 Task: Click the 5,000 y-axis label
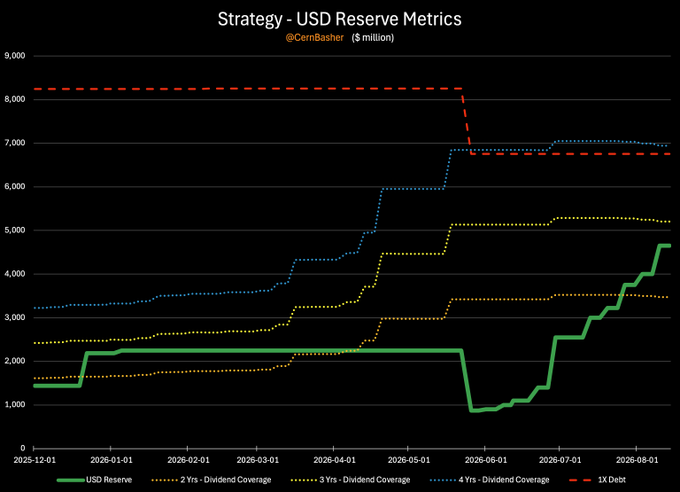pyautogui.click(x=15, y=230)
